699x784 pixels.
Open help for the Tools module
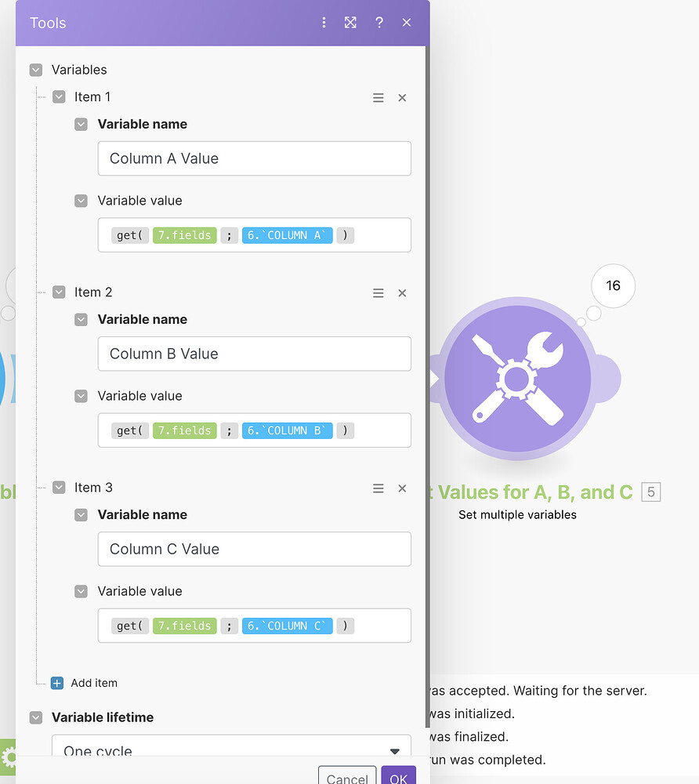coord(378,23)
